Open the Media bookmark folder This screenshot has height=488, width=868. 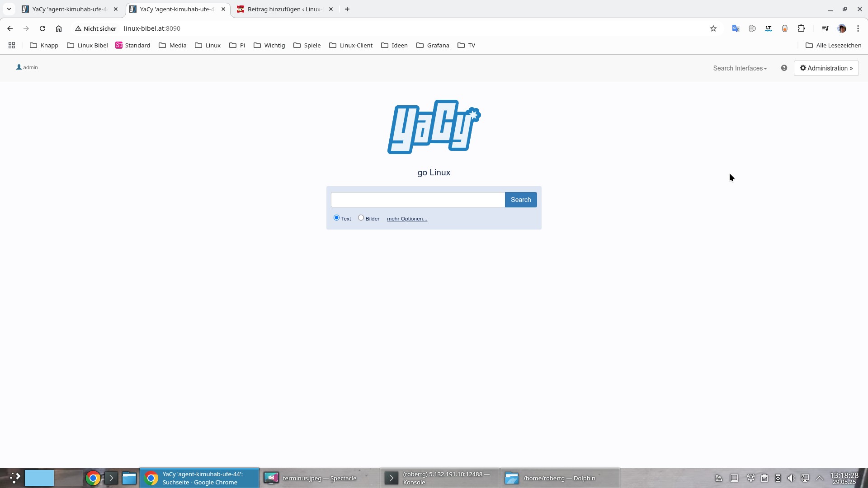(x=173, y=45)
